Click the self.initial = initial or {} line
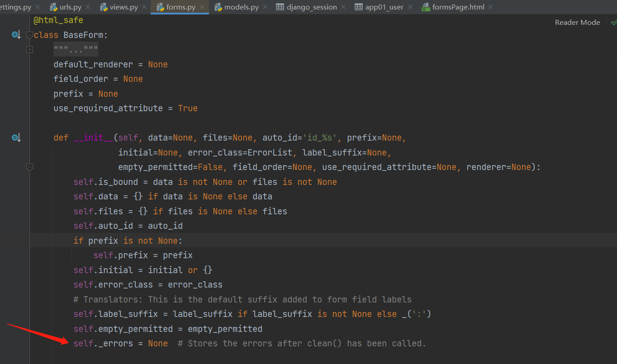617x364 pixels. pyautogui.click(x=143, y=270)
